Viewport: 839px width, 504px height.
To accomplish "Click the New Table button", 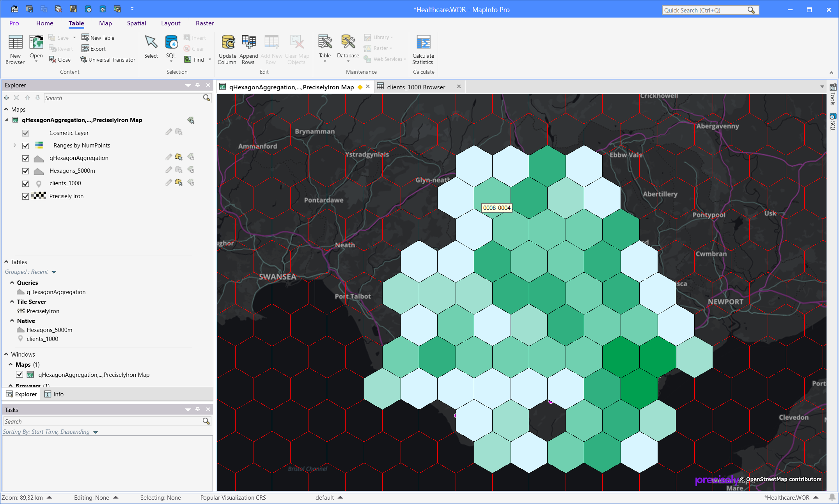I will coord(98,38).
